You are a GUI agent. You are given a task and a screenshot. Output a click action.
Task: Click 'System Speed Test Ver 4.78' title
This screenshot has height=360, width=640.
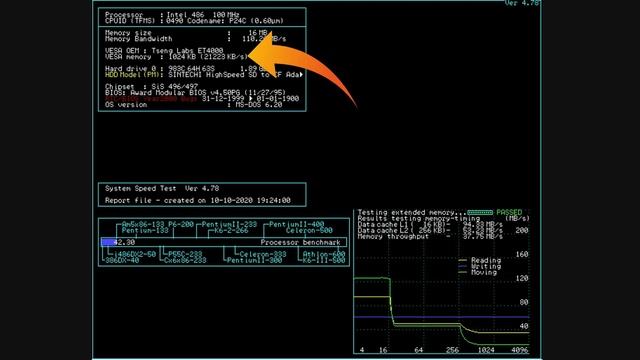[162, 189]
